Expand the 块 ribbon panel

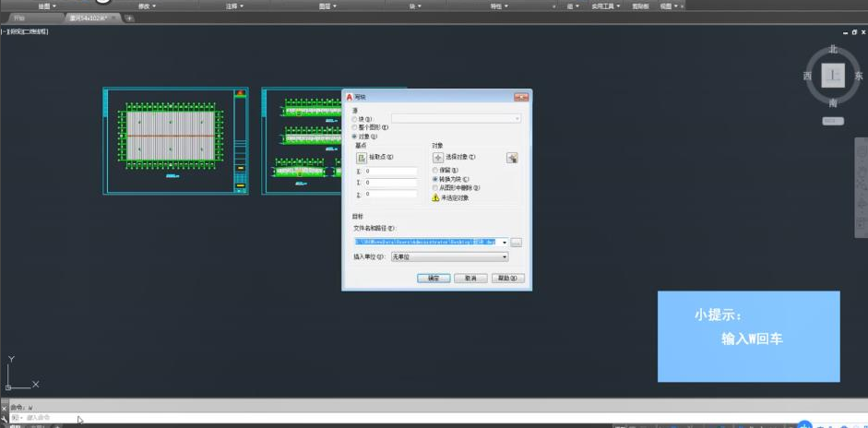tap(415, 6)
